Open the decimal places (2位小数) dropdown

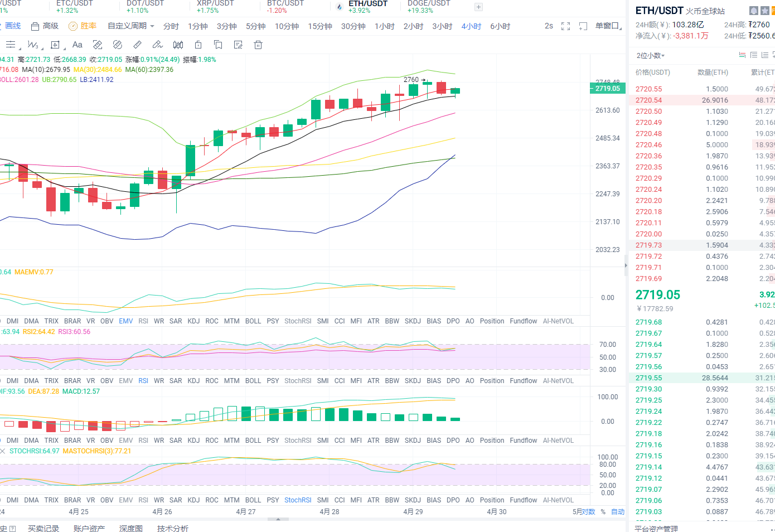[651, 55]
